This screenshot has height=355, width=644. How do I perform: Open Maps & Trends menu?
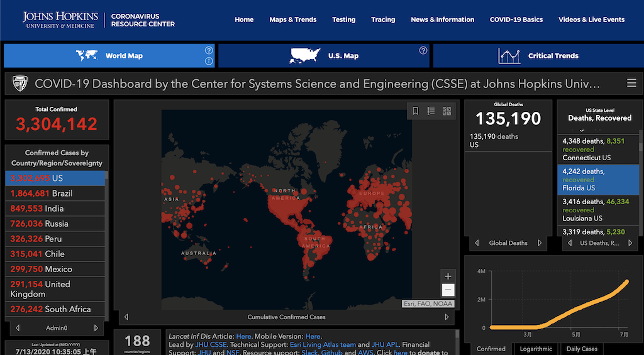[x=293, y=19]
